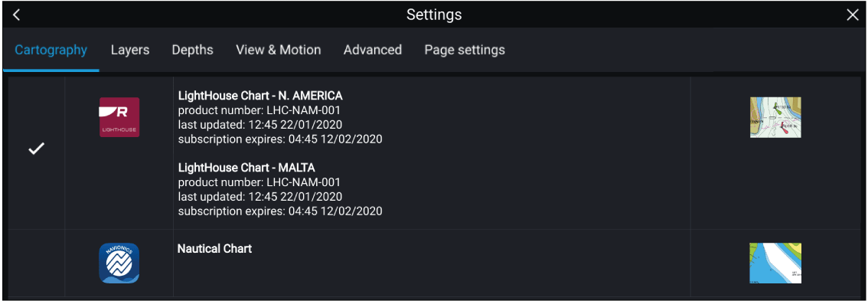Click the blue Navionics logo icon
The image size is (868, 301).
(x=119, y=263)
